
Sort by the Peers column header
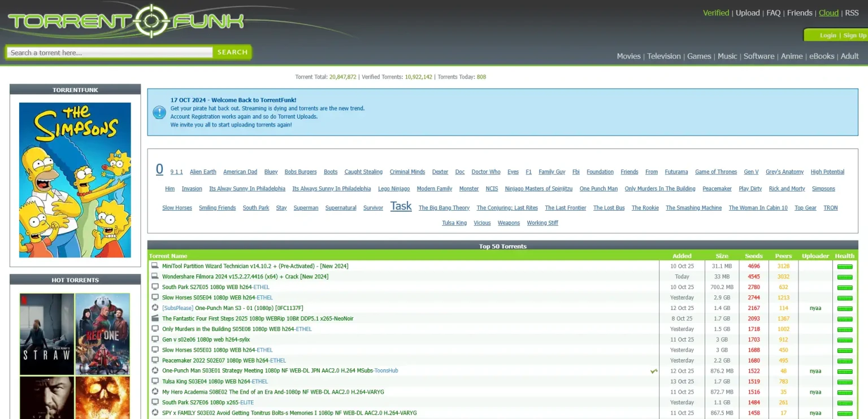pos(783,256)
